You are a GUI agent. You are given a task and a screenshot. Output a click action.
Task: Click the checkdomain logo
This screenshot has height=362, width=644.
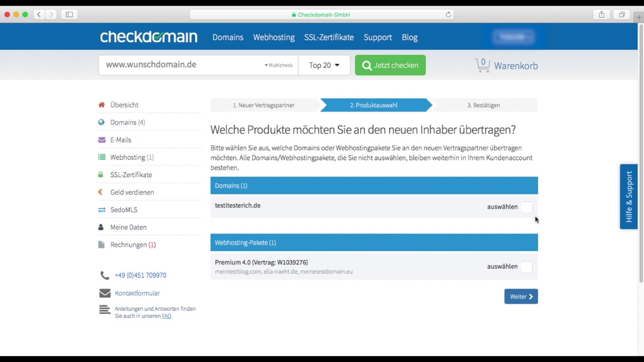coord(148,37)
